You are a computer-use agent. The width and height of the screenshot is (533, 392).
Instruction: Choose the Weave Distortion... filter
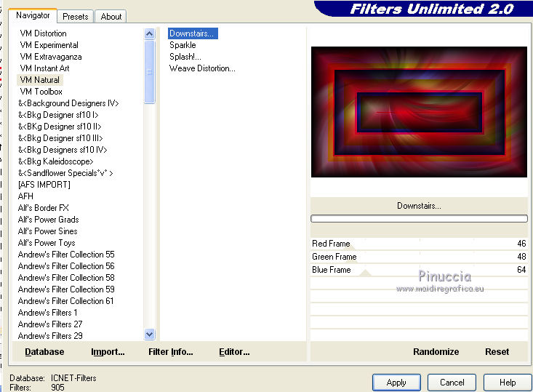click(202, 68)
